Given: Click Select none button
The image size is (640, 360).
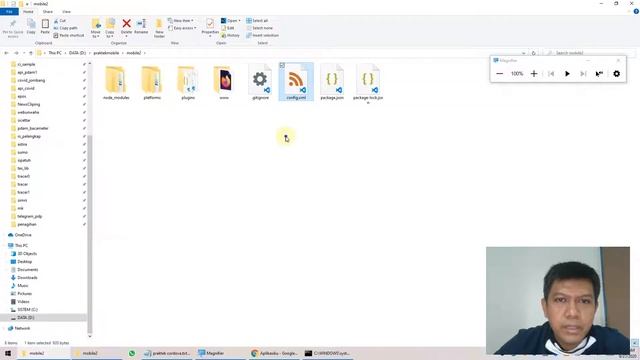Looking at the screenshot, I should click(x=259, y=28).
